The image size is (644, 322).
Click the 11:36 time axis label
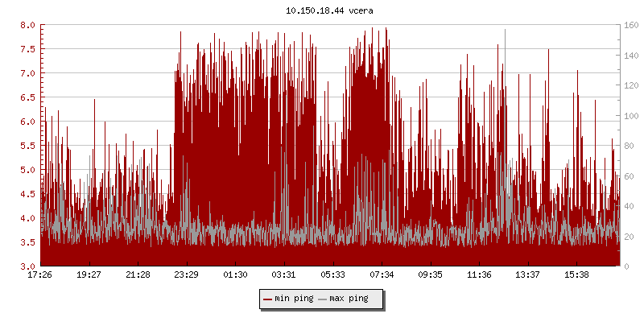click(x=479, y=275)
